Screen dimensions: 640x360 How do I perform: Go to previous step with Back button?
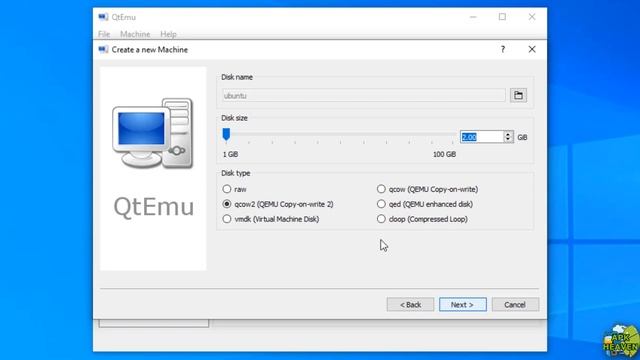pos(410,304)
